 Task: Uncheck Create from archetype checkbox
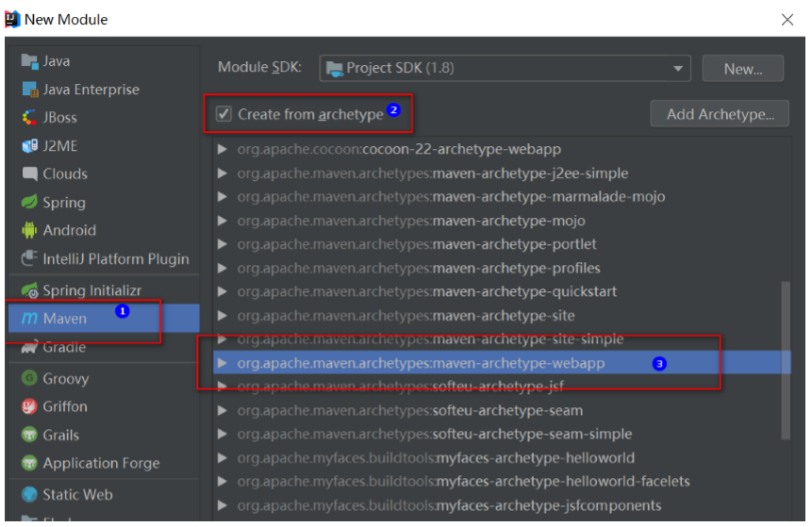[224, 113]
